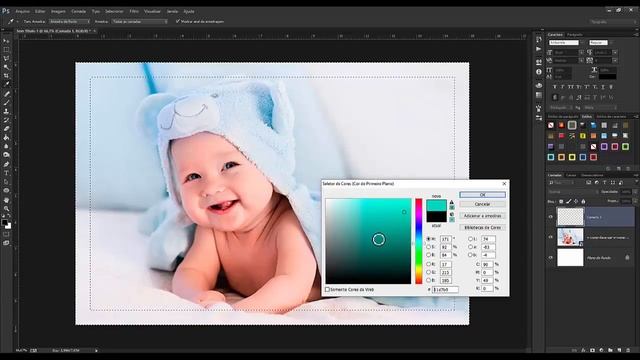Select the Horizontal Type tool
Image resolution: width=640 pixels, height=360 pixels.
(6, 173)
